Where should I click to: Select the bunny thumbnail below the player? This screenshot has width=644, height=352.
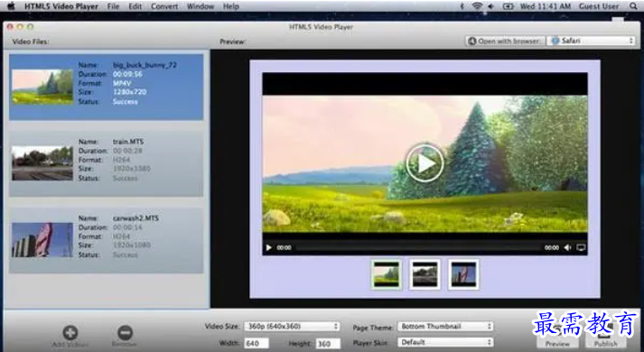[386, 274]
